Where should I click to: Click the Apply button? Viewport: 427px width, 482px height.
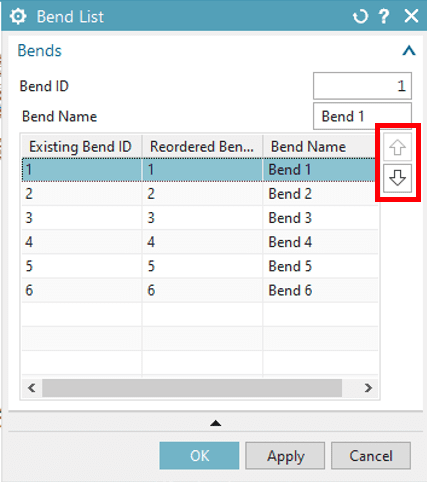click(x=285, y=456)
